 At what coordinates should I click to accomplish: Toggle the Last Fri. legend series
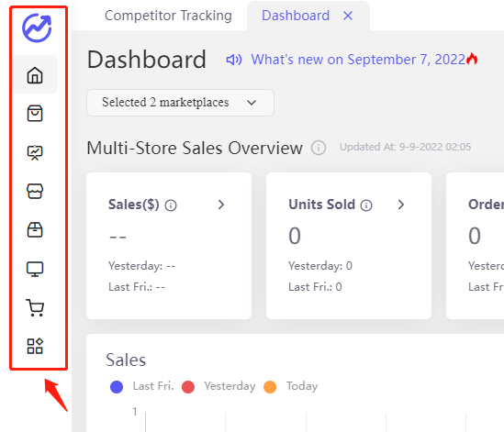coord(141,386)
